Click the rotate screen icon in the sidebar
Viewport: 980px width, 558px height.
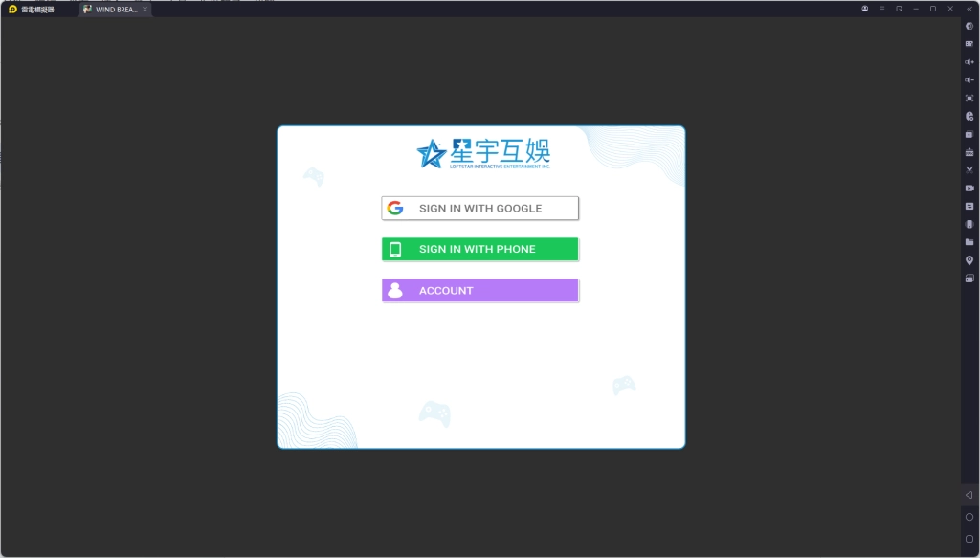(969, 279)
